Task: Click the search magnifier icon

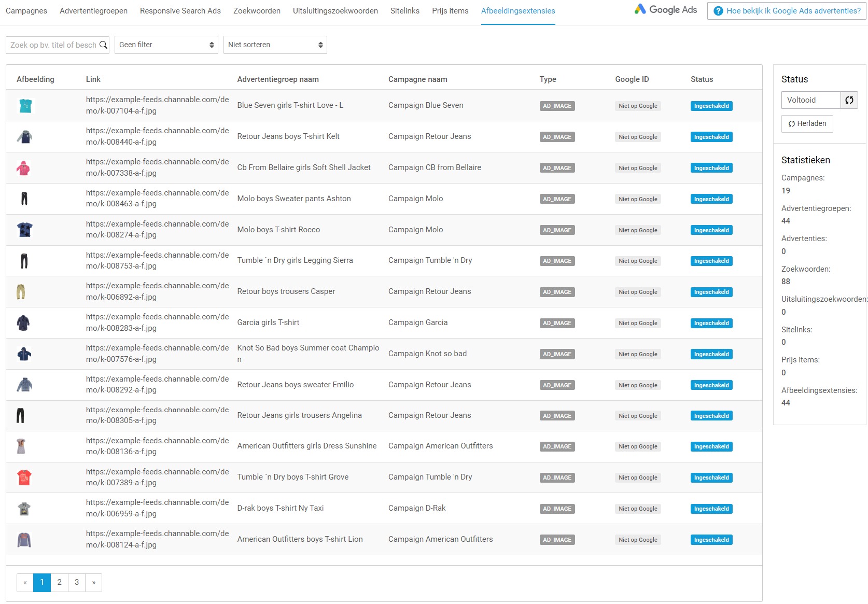Action: pos(103,45)
